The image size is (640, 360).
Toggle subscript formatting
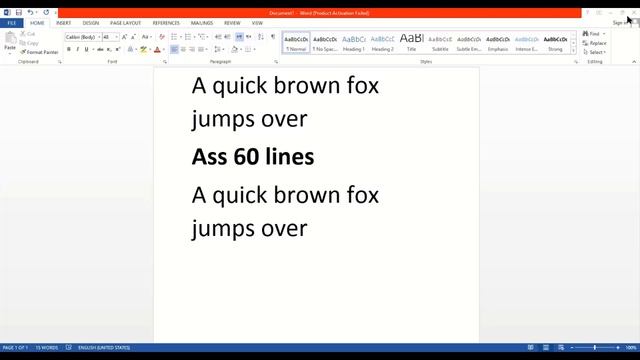click(109, 49)
